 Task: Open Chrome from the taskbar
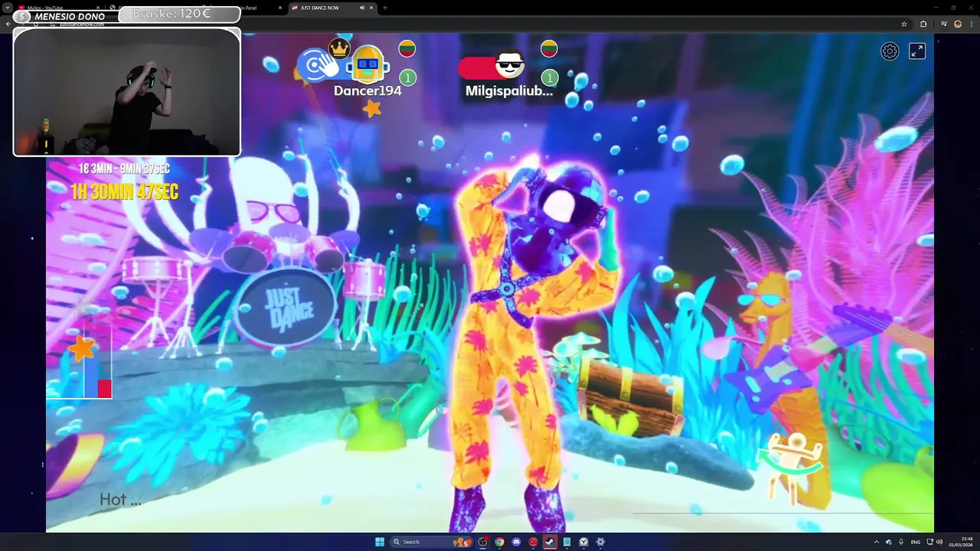[499, 542]
